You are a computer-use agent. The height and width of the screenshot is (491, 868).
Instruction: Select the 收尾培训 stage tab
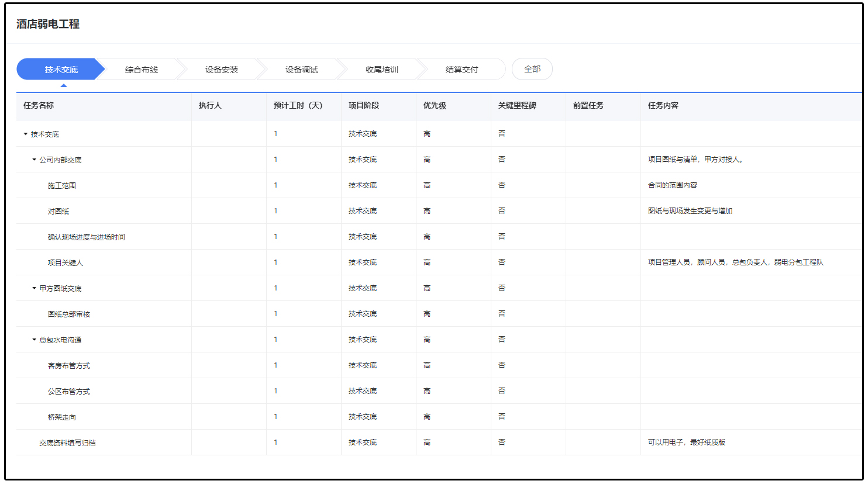[381, 70]
